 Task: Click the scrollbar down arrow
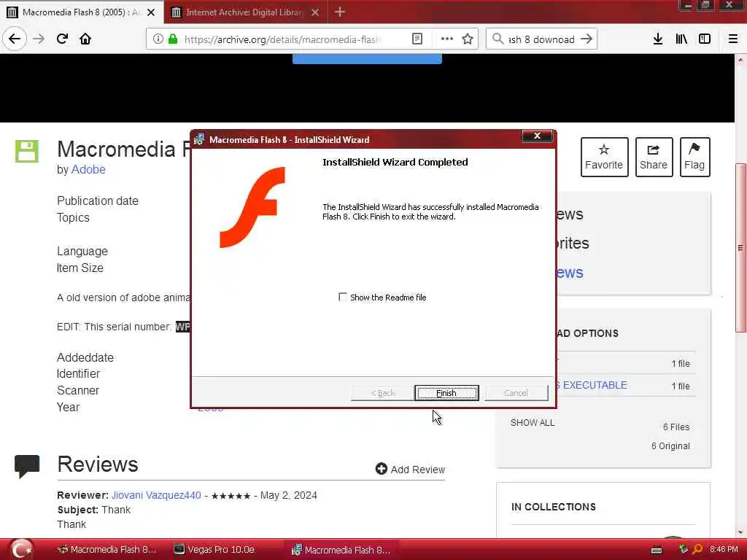coord(740,532)
